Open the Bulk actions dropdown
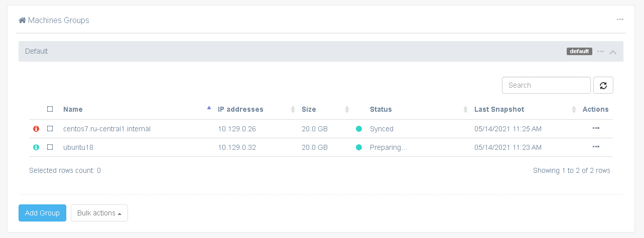This screenshot has height=238, width=644. [99, 213]
